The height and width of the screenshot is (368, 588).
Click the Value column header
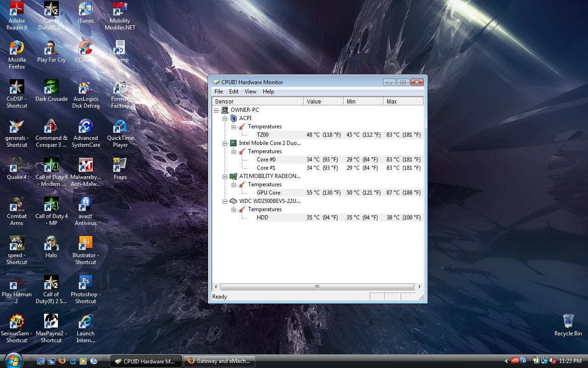(x=323, y=101)
